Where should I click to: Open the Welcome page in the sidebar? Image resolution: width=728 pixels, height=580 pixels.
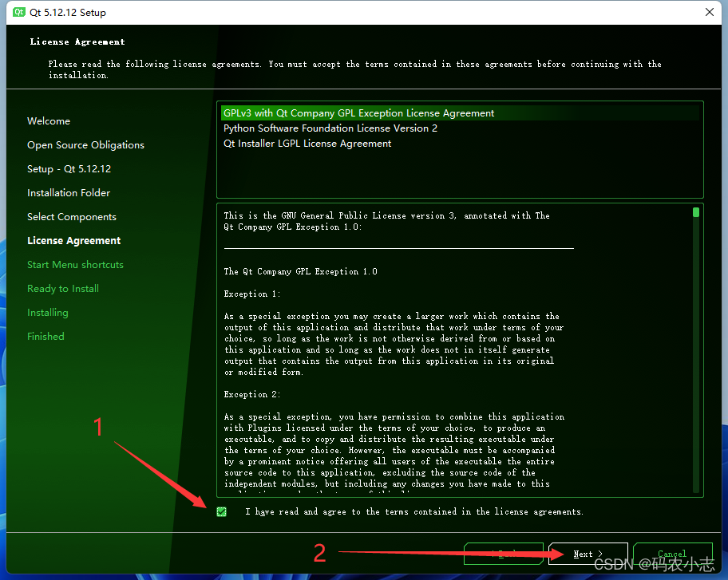click(49, 120)
